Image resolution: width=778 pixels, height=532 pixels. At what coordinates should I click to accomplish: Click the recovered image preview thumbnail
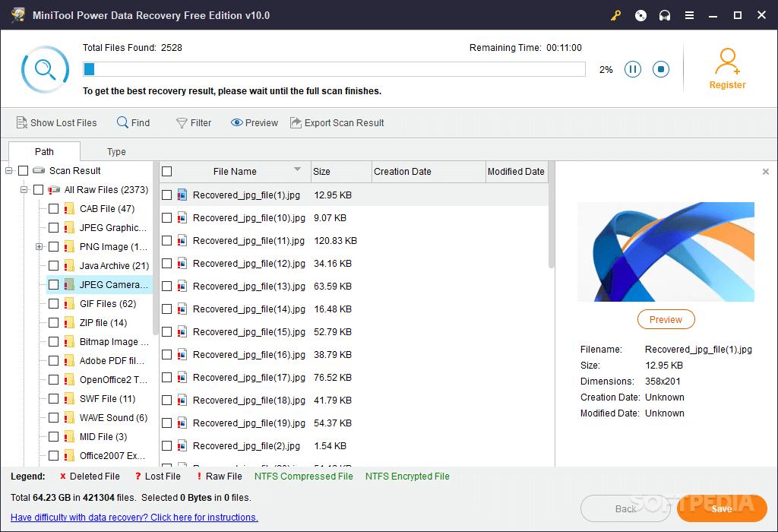(666, 252)
